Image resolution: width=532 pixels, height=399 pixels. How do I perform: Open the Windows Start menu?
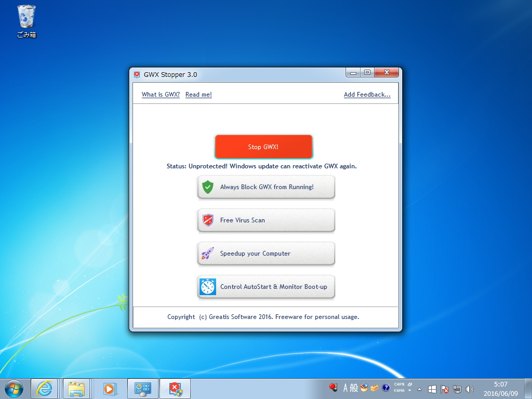(x=14, y=389)
